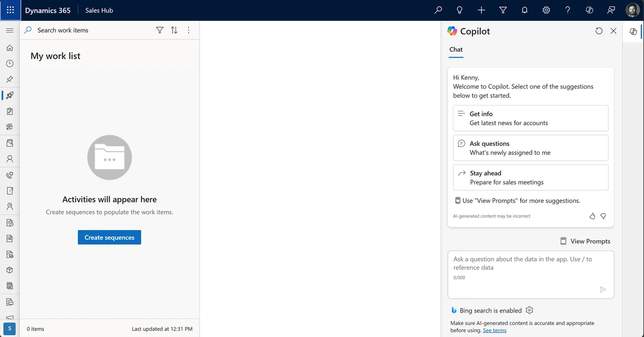Give thumbs down to Copilot response
644x337 pixels.
(x=604, y=216)
